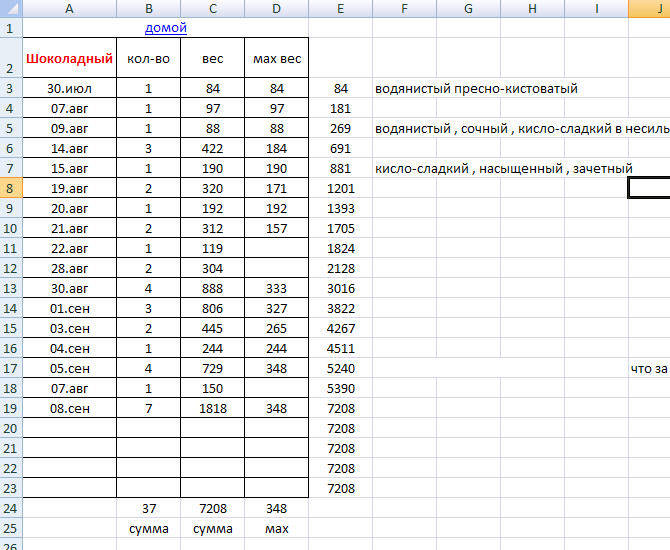
Task: Select the "мах" label in row 25
Action: click(277, 528)
